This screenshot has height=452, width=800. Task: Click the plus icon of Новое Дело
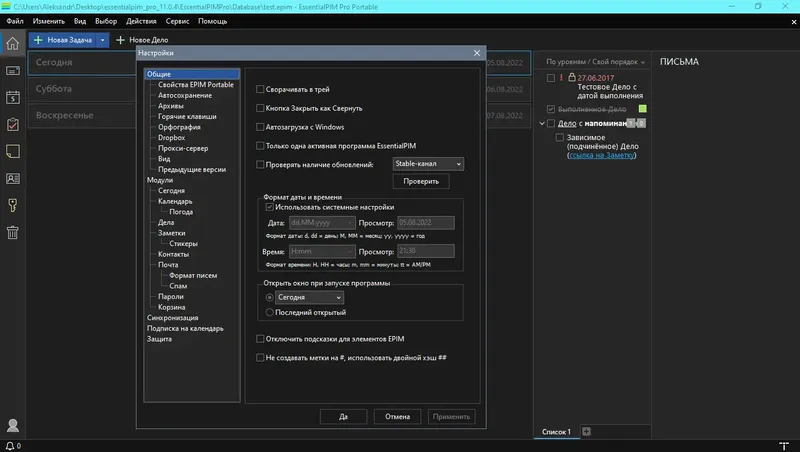click(120, 40)
